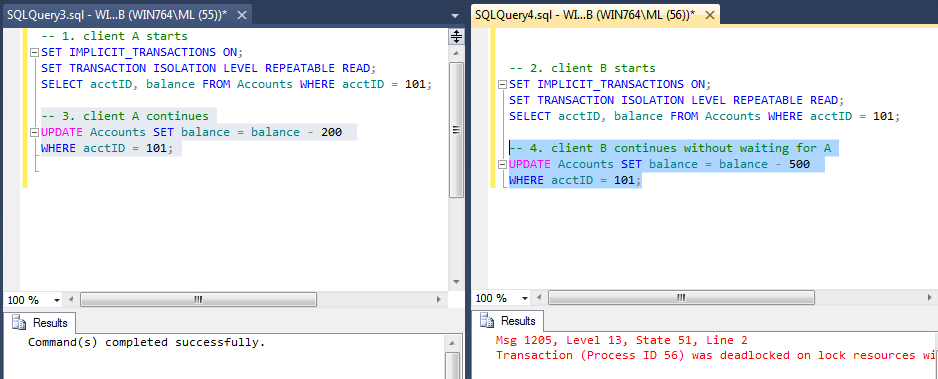Click REPEATABLE READ line in SQLQuery4
The width and height of the screenshot is (938, 379).
point(677,100)
